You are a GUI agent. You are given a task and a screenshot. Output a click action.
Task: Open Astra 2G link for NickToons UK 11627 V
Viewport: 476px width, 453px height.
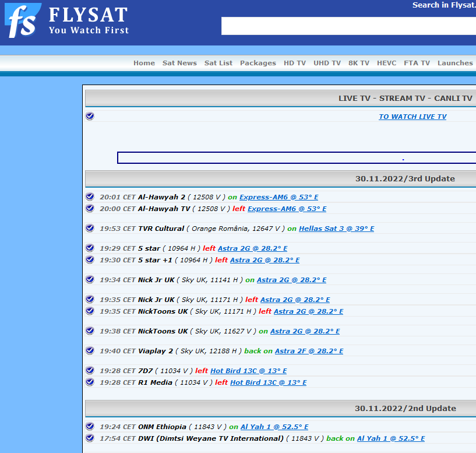pyautogui.click(x=305, y=331)
